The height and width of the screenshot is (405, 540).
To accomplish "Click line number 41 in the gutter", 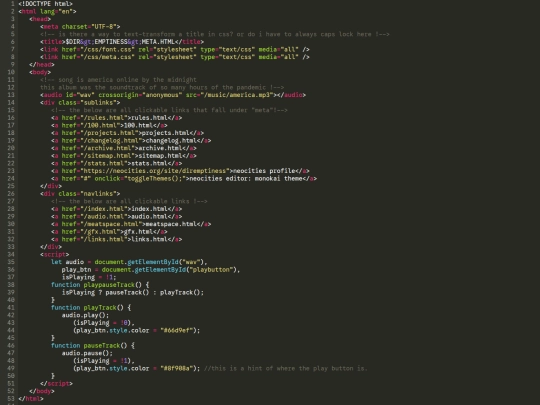I will coord(11,308).
